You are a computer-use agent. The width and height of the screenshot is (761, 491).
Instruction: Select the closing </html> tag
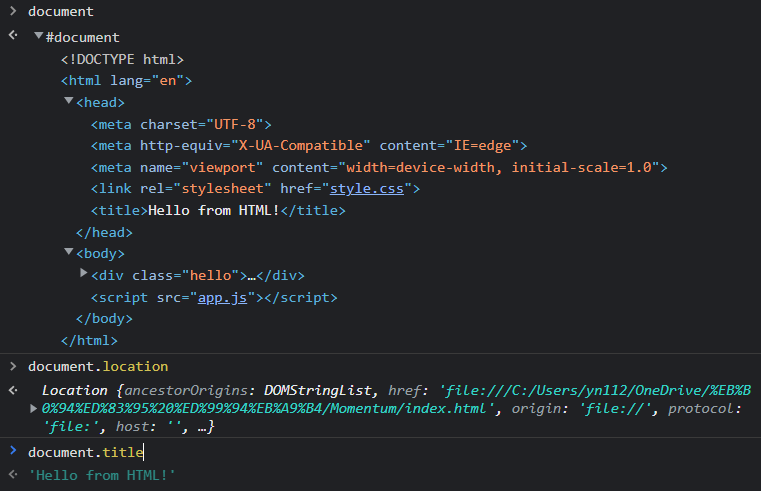(89, 341)
